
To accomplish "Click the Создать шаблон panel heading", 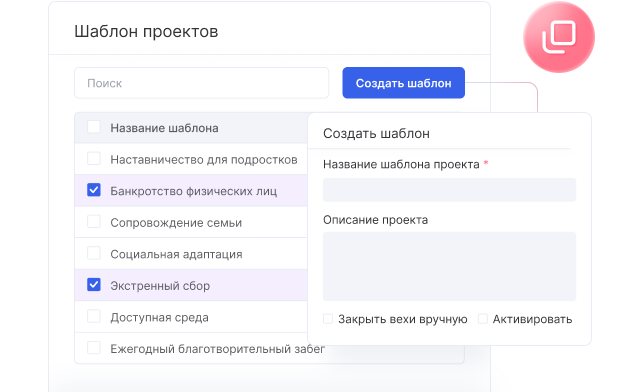I will click(376, 134).
